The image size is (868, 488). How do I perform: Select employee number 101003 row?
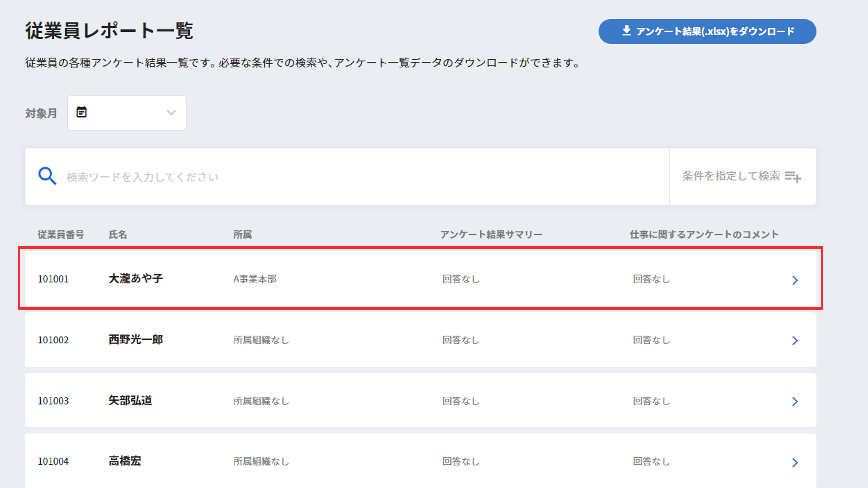click(x=53, y=401)
